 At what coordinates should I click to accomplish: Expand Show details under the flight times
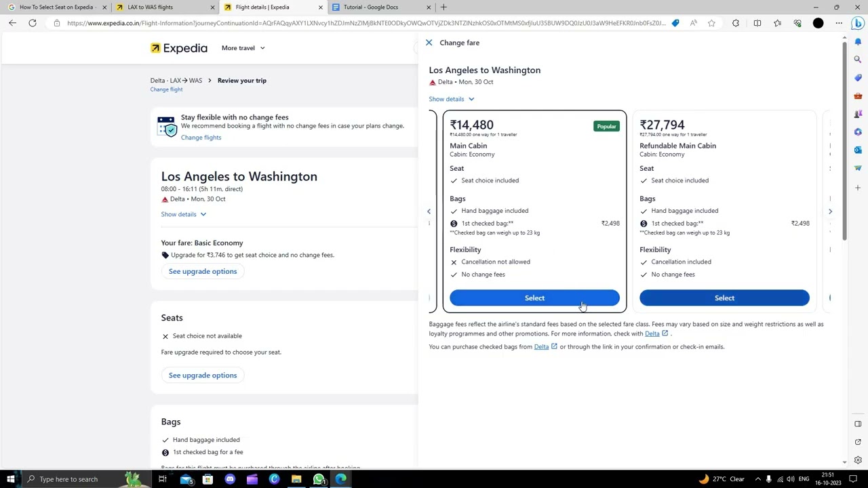click(183, 214)
